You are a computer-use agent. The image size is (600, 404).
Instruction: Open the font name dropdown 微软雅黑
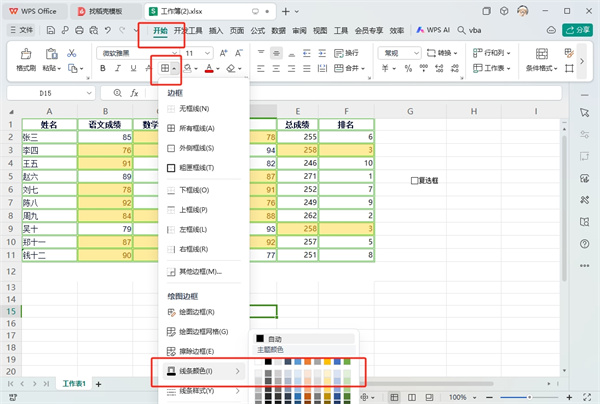click(126, 52)
